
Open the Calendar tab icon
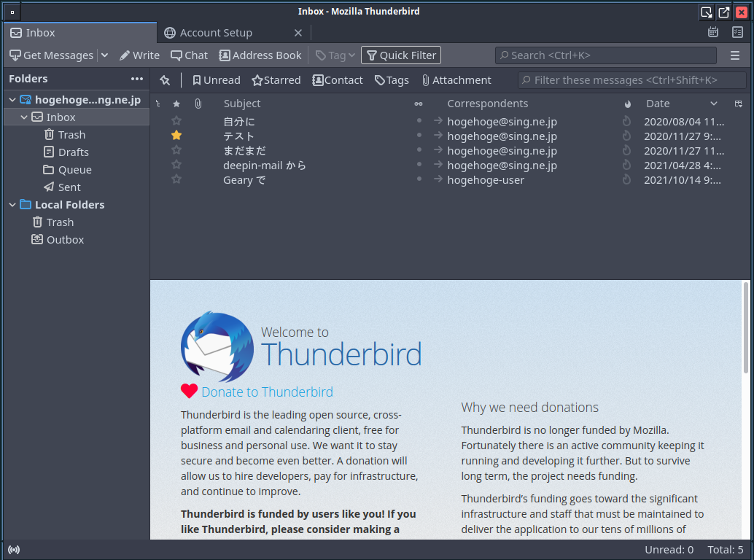713,32
